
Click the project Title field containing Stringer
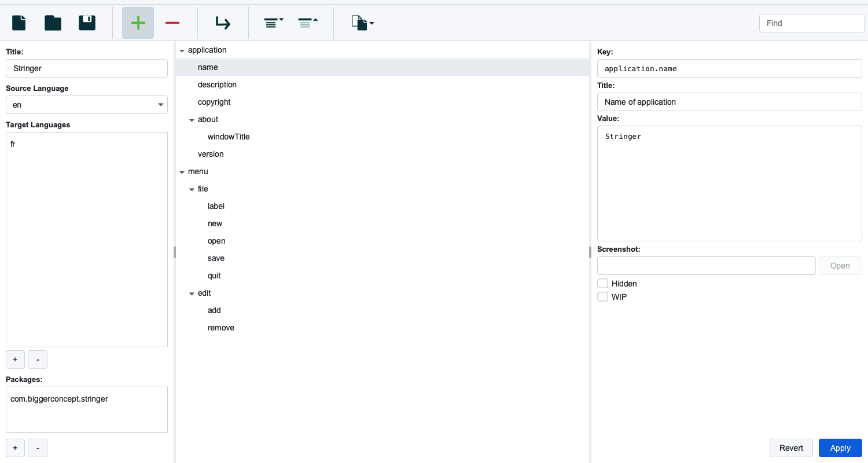(87, 68)
